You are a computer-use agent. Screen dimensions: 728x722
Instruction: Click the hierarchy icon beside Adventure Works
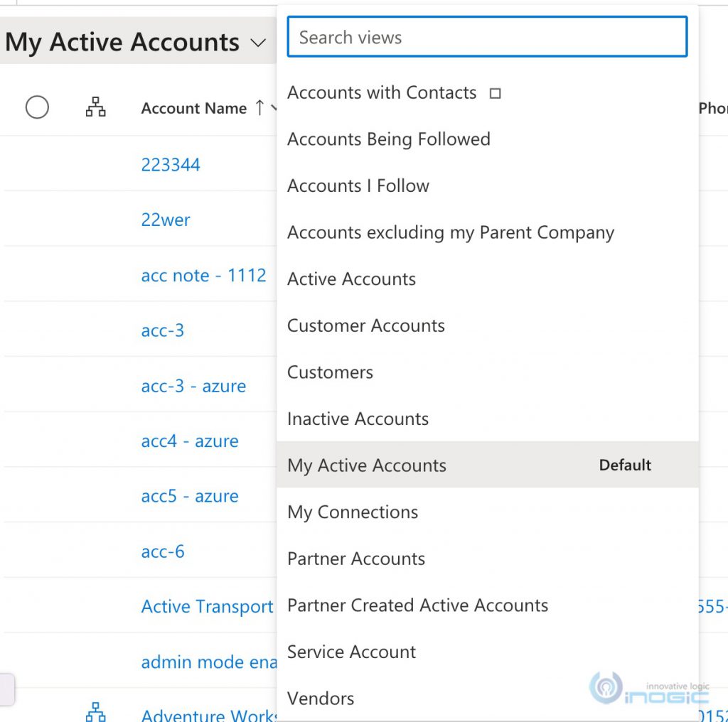tap(96, 716)
